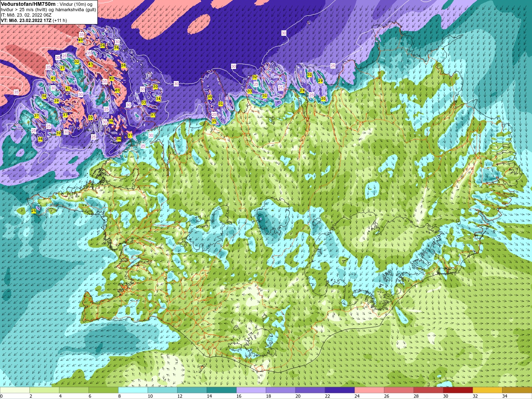Click the 10–12 m/s legend color swatch
The image size is (532, 399).
pos(163,390)
